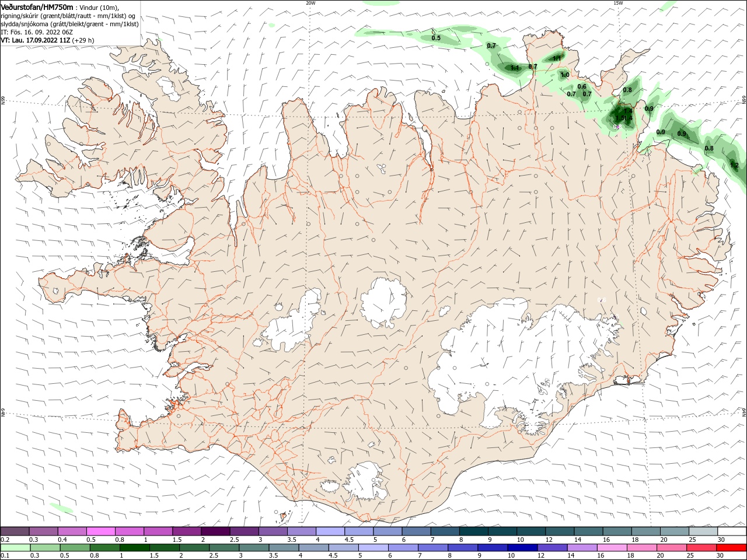Click the 'VT: Lau. 17.09.2022 11Z' valid time
Viewport: 747px width, 560px height.
pos(36,40)
